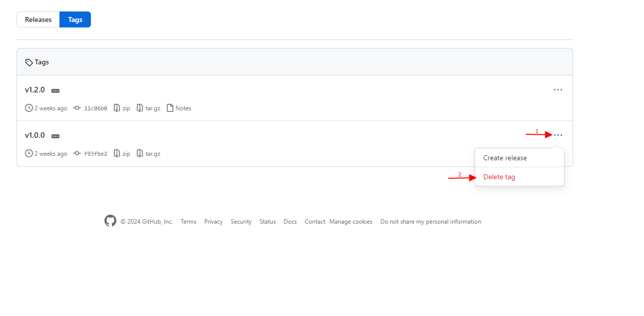644x316 pixels.
Task: Click Manage cookies in footer
Action: click(x=351, y=222)
